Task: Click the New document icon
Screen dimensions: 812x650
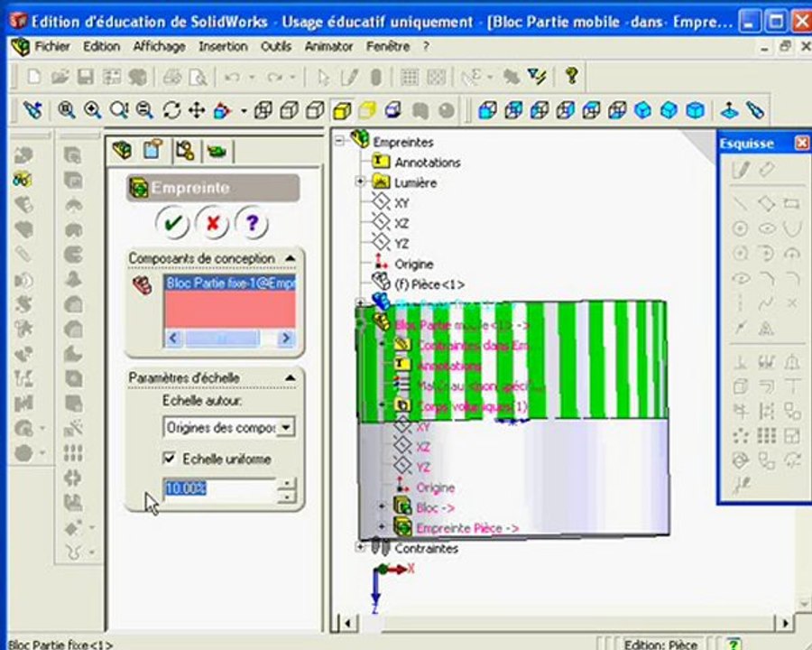Action: 34,78
